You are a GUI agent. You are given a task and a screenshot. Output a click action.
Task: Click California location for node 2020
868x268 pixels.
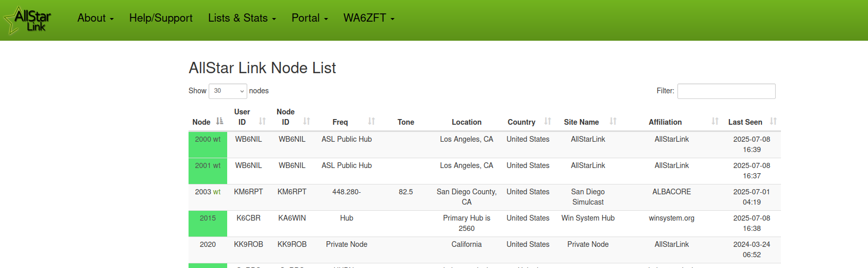(x=467, y=244)
